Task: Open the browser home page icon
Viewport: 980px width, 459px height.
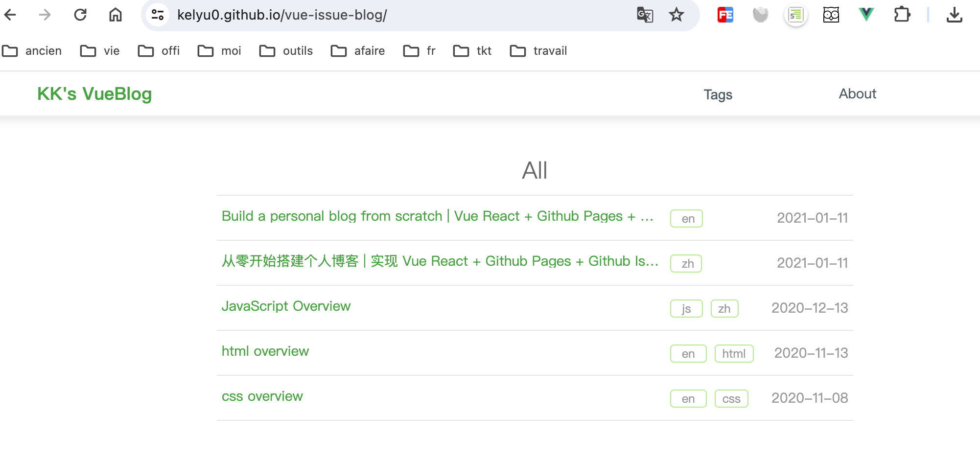Action: [116, 15]
